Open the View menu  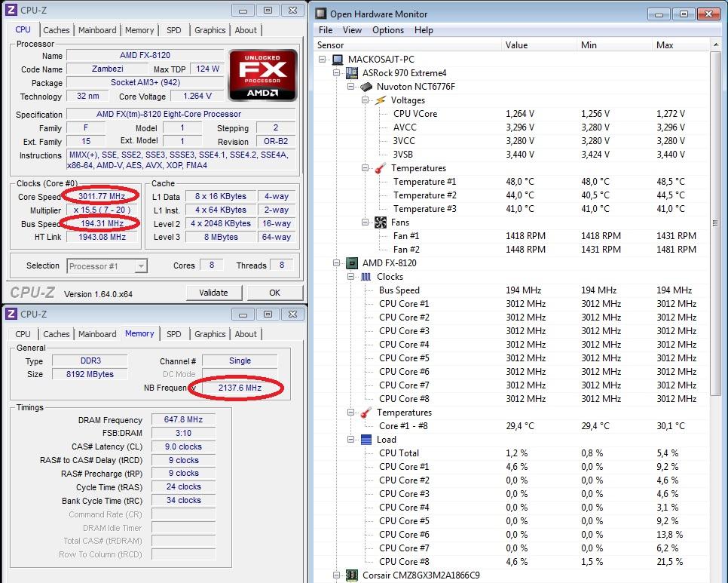[x=352, y=30]
